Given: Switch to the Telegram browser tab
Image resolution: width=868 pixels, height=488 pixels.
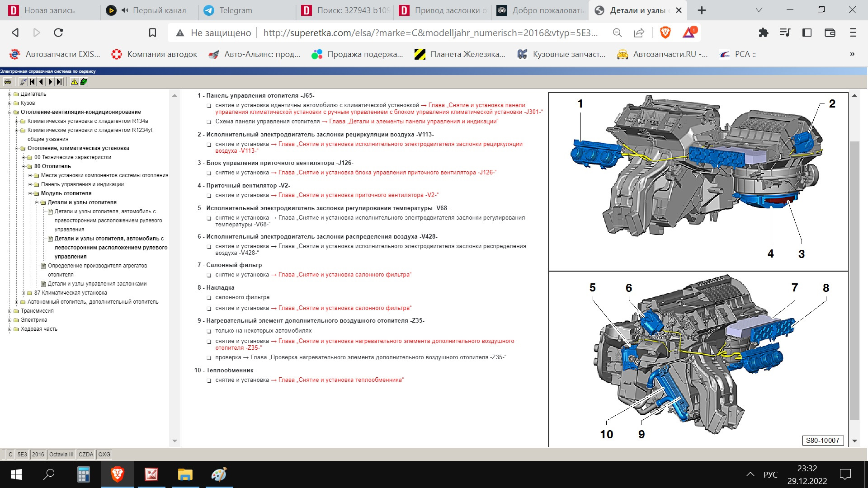Looking at the screenshot, I should click(236, 10).
